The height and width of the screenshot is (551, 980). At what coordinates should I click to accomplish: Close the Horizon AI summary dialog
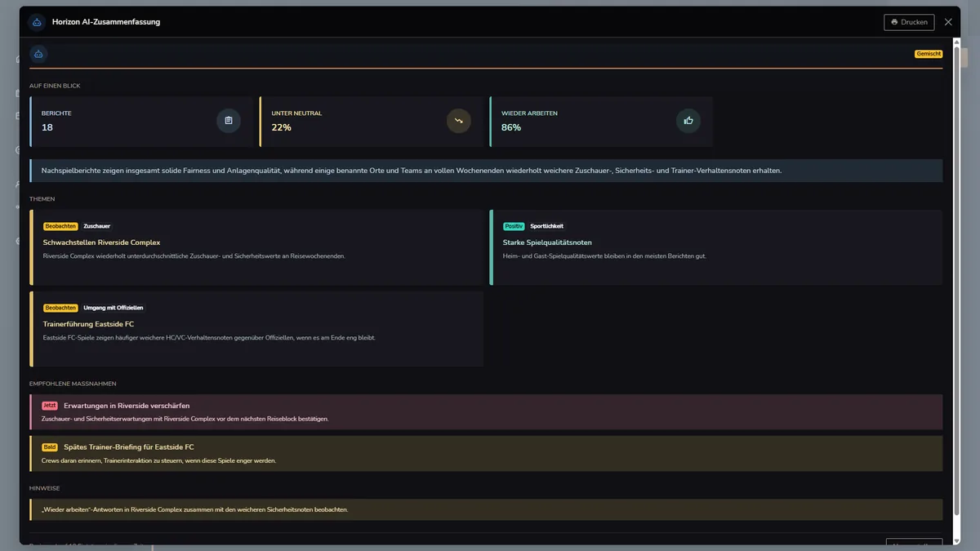948,22
